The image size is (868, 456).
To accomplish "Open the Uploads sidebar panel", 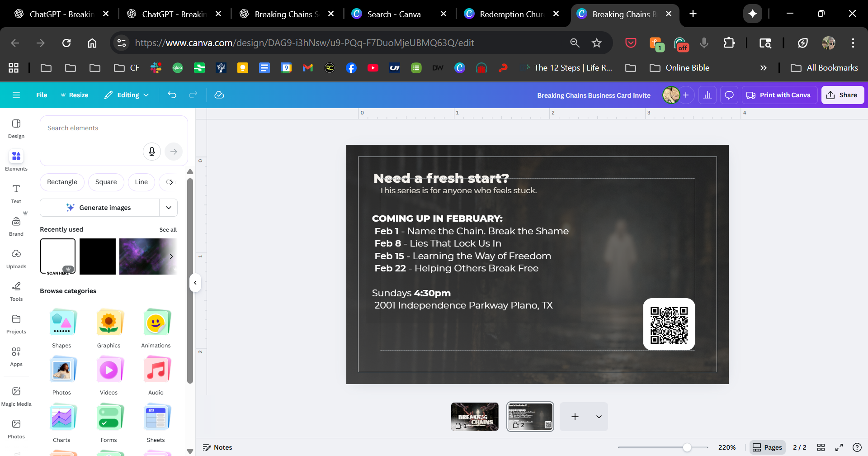I will tap(16, 258).
